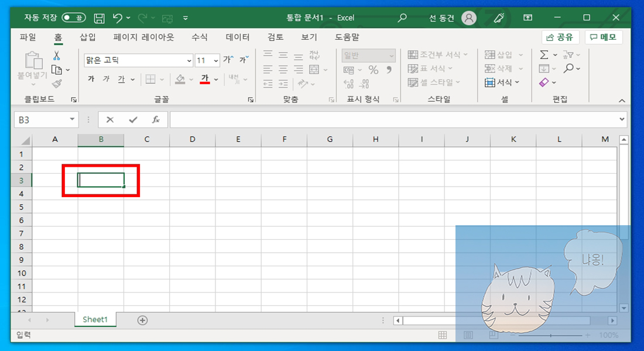Image resolution: width=644 pixels, height=351 pixels.
Task: Click the 메모 button
Action: coord(604,37)
